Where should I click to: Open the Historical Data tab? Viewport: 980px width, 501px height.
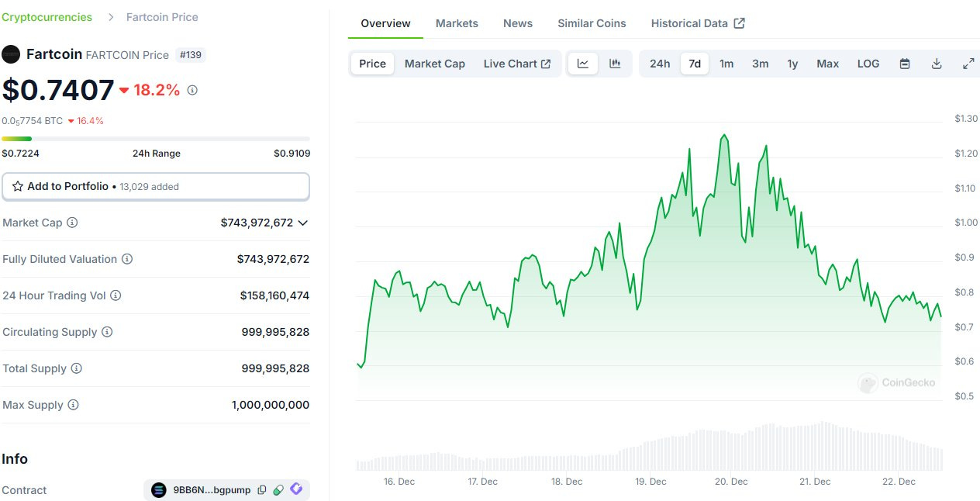pos(698,23)
